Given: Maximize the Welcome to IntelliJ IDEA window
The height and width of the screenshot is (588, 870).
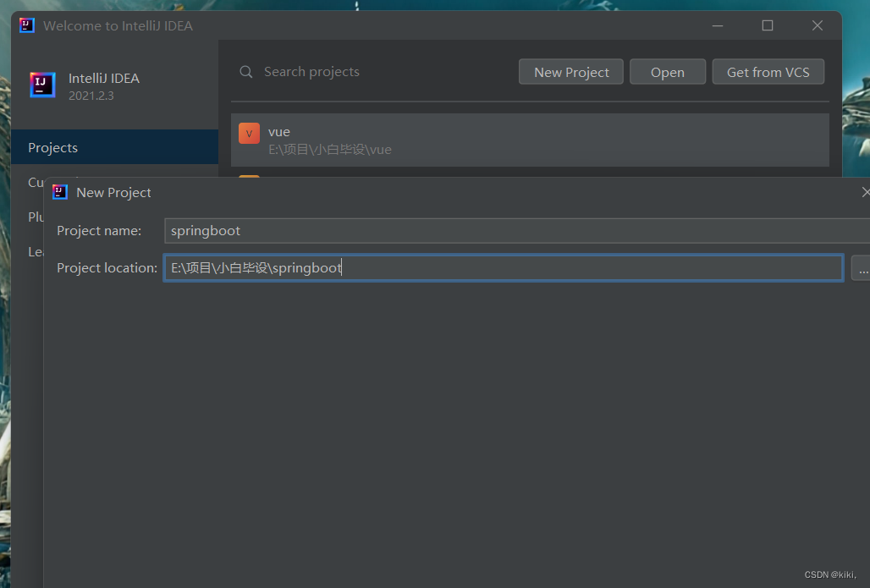Looking at the screenshot, I should point(768,25).
